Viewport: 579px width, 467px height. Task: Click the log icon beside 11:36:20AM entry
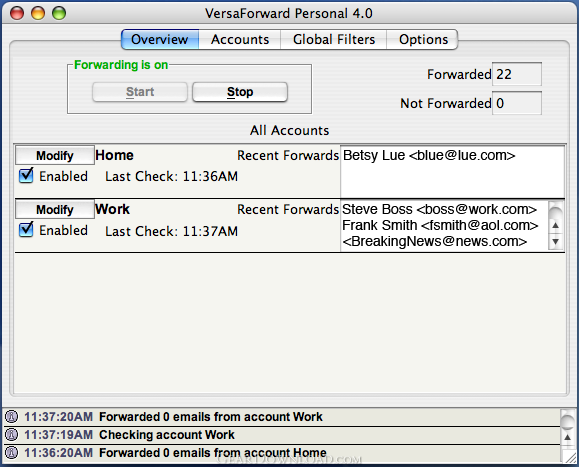click(x=11, y=452)
